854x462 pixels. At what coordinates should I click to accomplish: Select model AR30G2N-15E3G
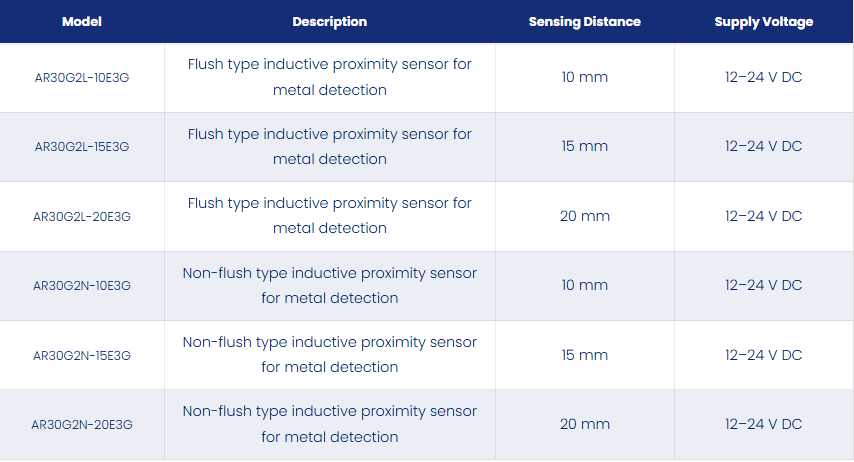click(82, 355)
